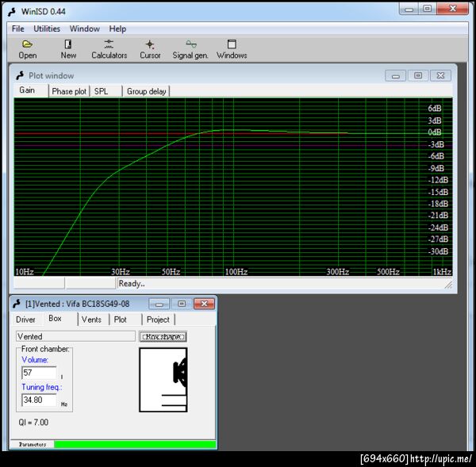Launch the Signal gen. tool
This screenshot has width=476, height=467.
tap(190, 49)
